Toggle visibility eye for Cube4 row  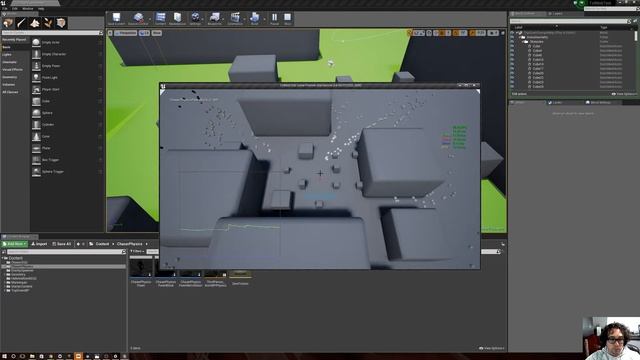[512, 51]
